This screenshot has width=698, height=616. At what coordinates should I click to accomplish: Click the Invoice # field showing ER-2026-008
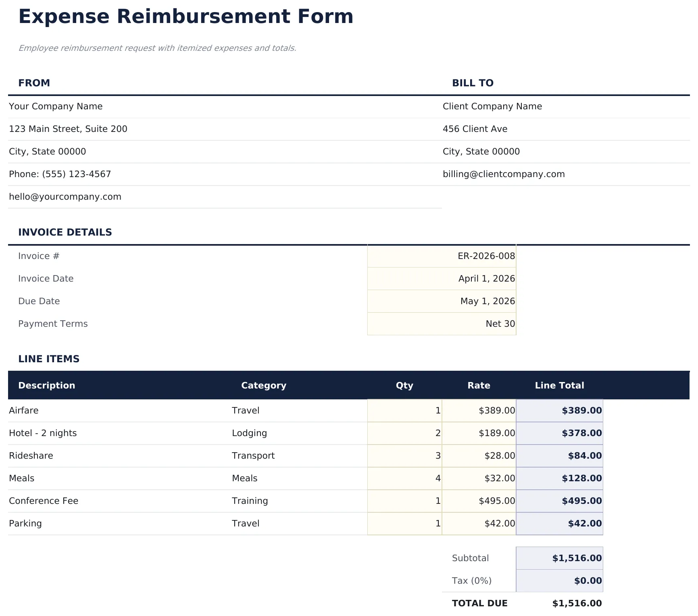pos(442,256)
